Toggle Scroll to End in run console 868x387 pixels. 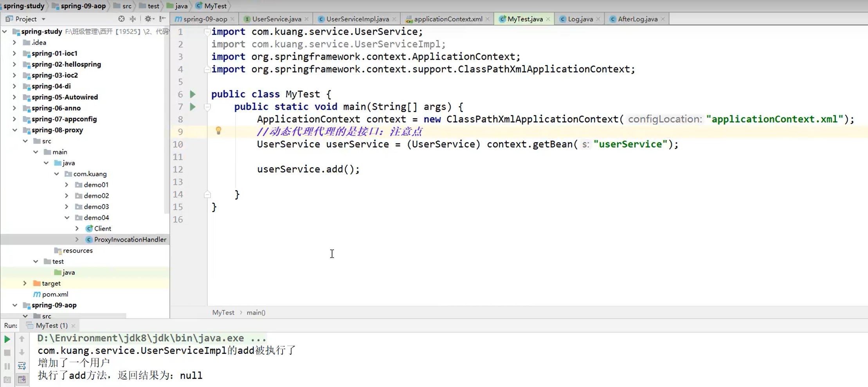[x=22, y=380]
